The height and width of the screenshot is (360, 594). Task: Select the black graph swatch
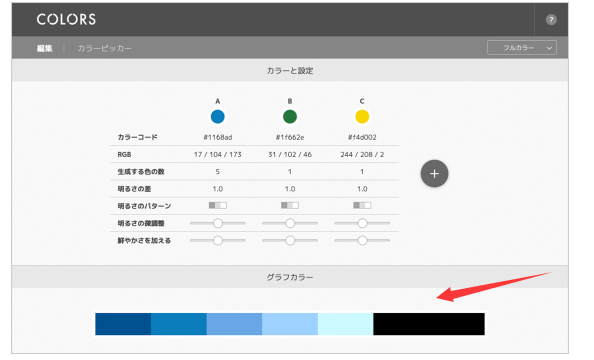click(429, 324)
